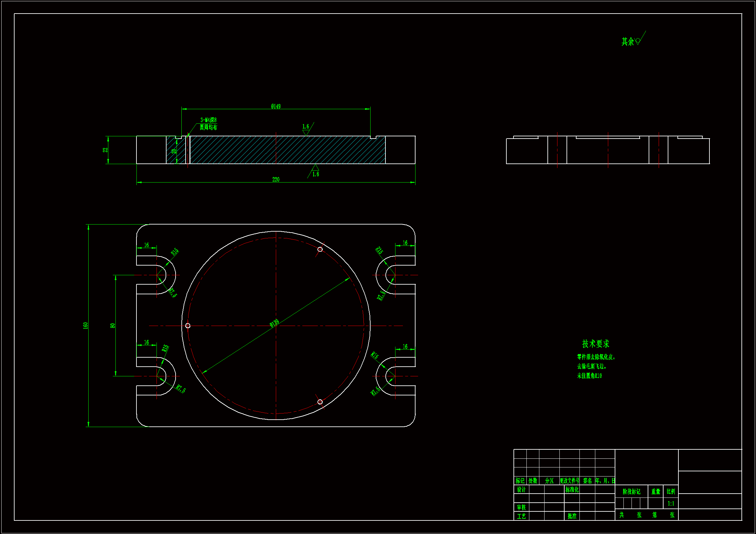The image size is (756, 534).
Task: Click the 160 height dimension text
Action: point(86,325)
